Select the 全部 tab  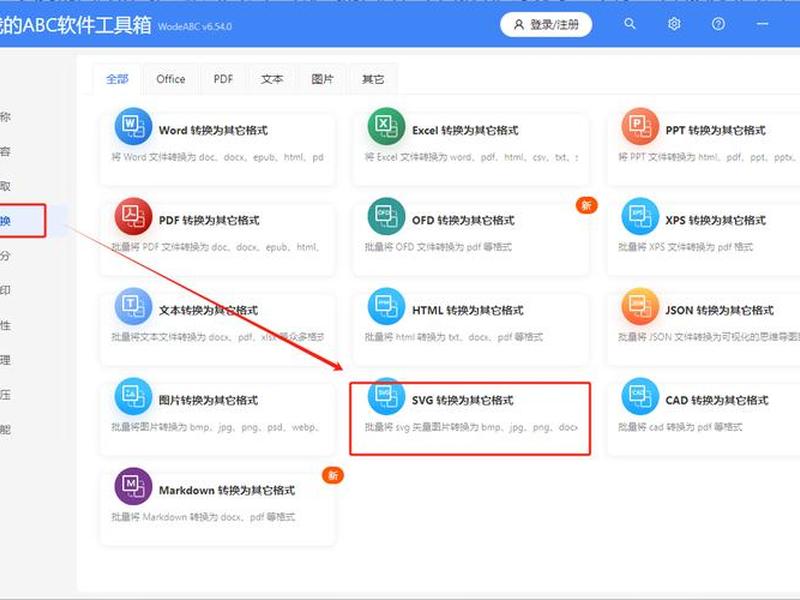point(117,79)
